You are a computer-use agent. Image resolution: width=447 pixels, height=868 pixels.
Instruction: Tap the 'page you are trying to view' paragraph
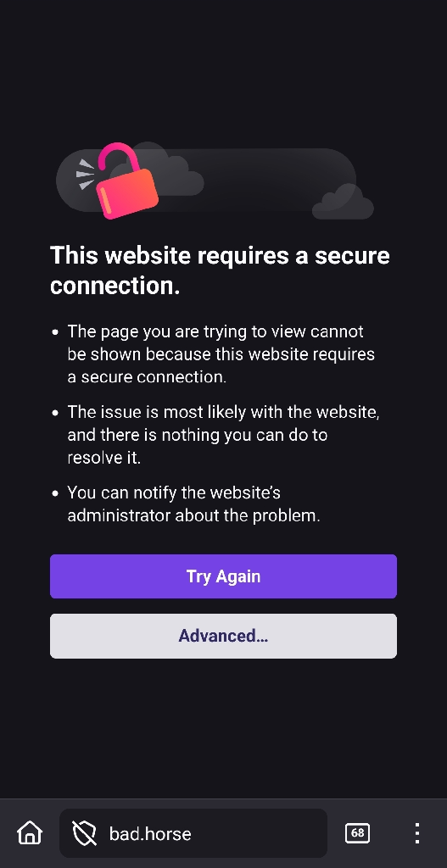[221, 354]
